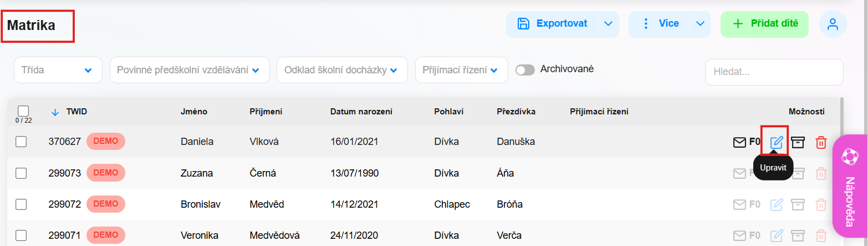Screen dimensions: 868x246
Task: Delete Daniela Vlková using the red trash icon
Action: pyautogui.click(x=821, y=142)
